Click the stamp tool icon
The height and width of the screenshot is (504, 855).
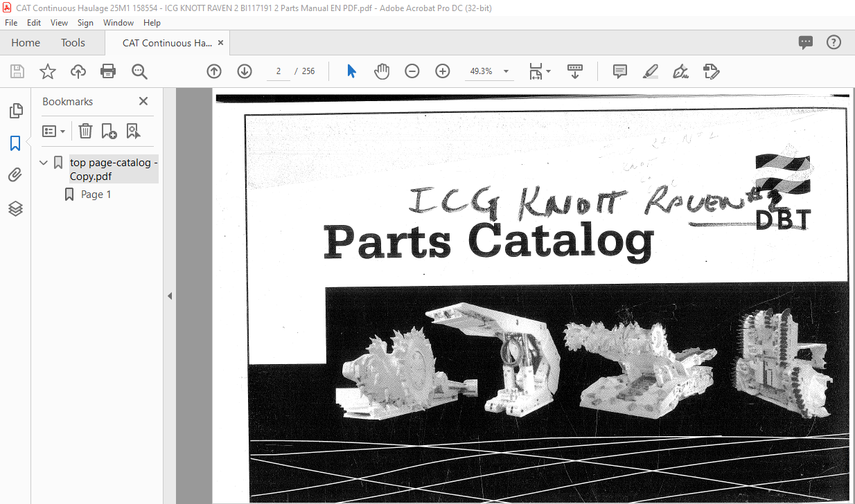(711, 71)
